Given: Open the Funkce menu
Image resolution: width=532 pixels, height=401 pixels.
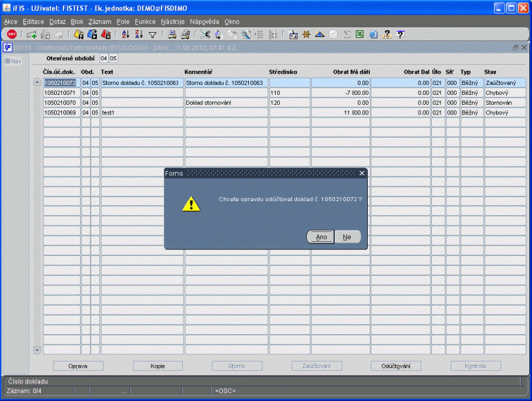Looking at the screenshot, I should click(146, 22).
